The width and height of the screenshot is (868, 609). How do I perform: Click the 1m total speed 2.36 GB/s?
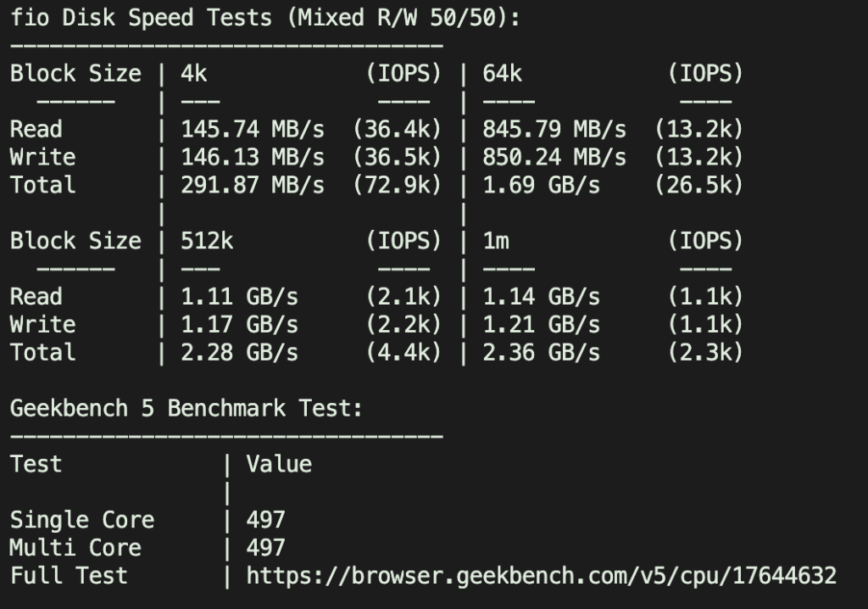click(x=541, y=353)
